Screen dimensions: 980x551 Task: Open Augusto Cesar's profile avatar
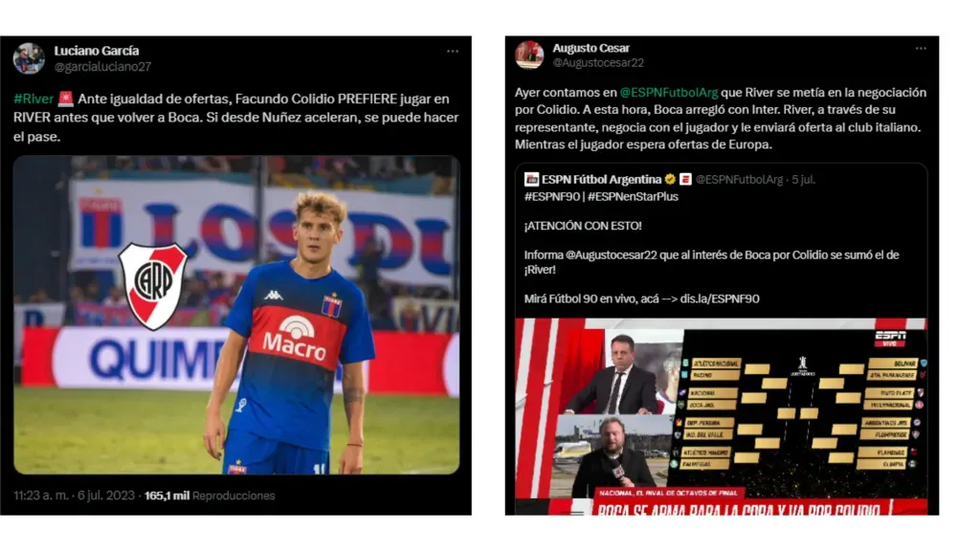(529, 55)
